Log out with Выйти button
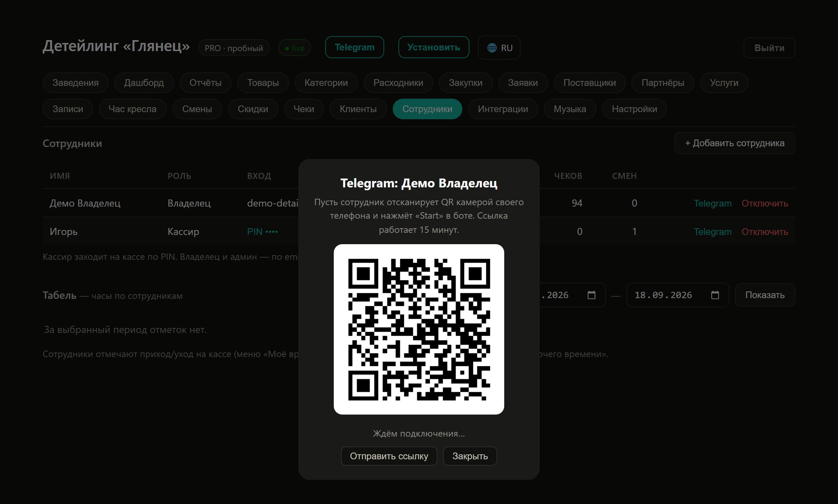This screenshot has height=504, width=838. (769, 48)
